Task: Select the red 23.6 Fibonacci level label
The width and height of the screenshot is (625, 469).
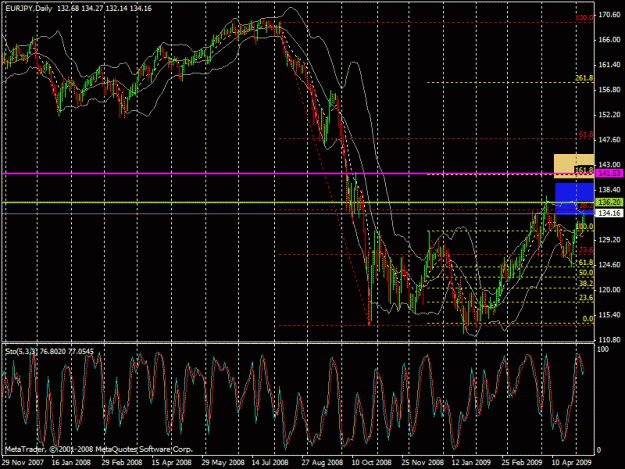Action: [586, 250]
